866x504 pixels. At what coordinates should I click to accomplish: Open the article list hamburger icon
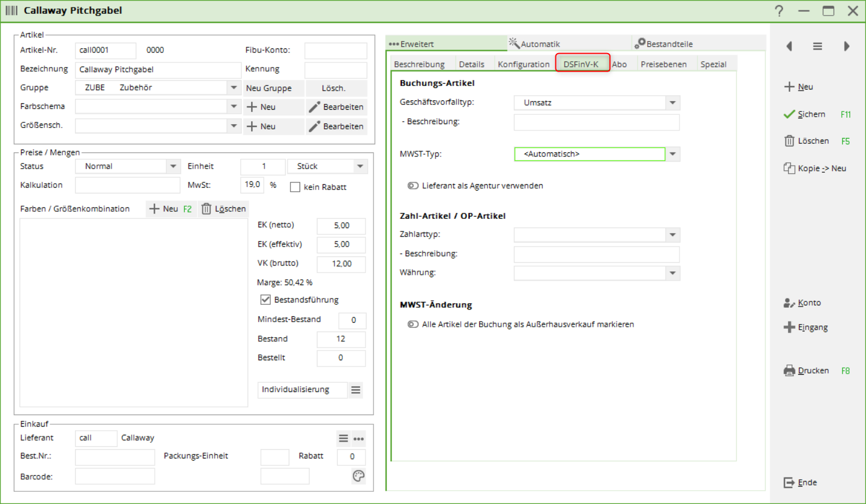pos(818,46)
